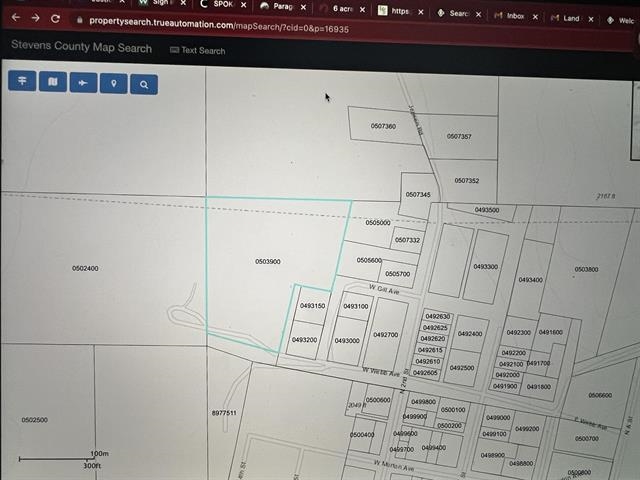The width and height of the screenshot is (640, 480).
Task: Click the layers tool button in map toolbar
Action: (21, 84)
